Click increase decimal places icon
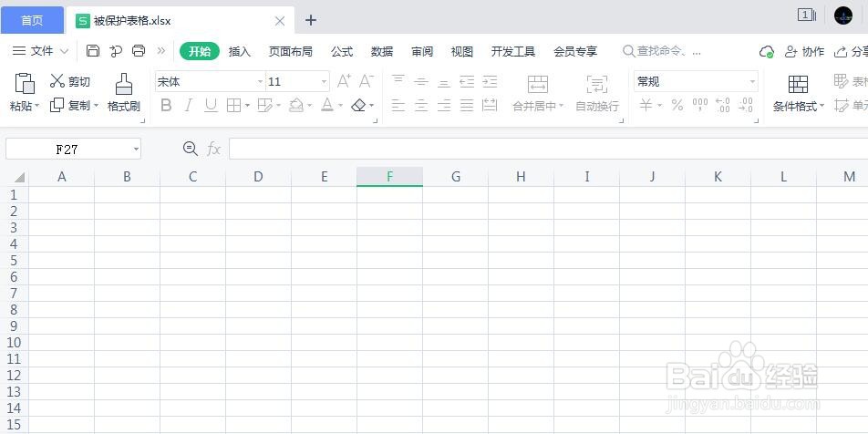This screenshot has width=868, height=434. coord(722,105)
